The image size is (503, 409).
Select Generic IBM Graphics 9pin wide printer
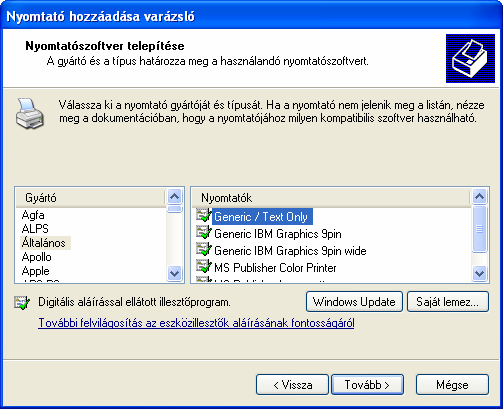point(290,251)
